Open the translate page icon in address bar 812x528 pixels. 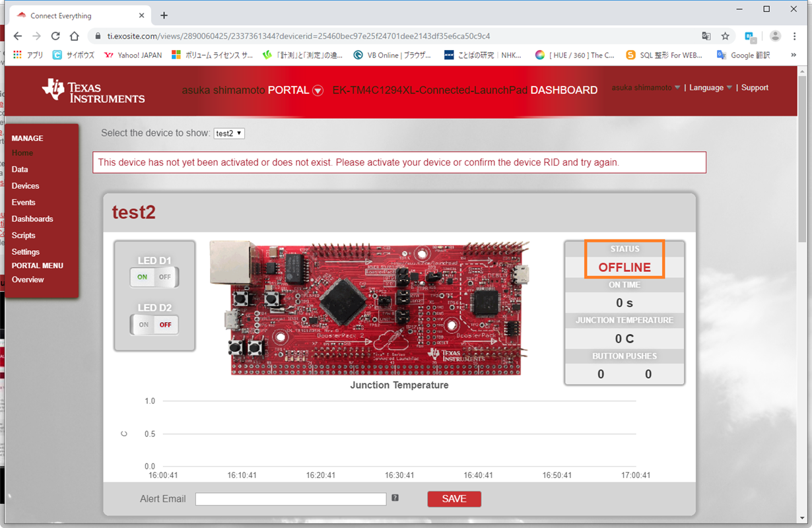coord(706,36)
